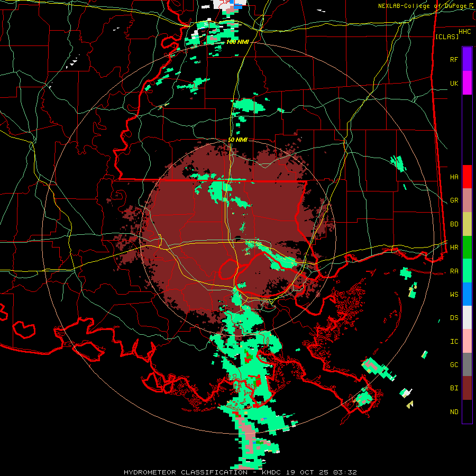Click the UK magenta legend color block

click(x=467, y=83)
